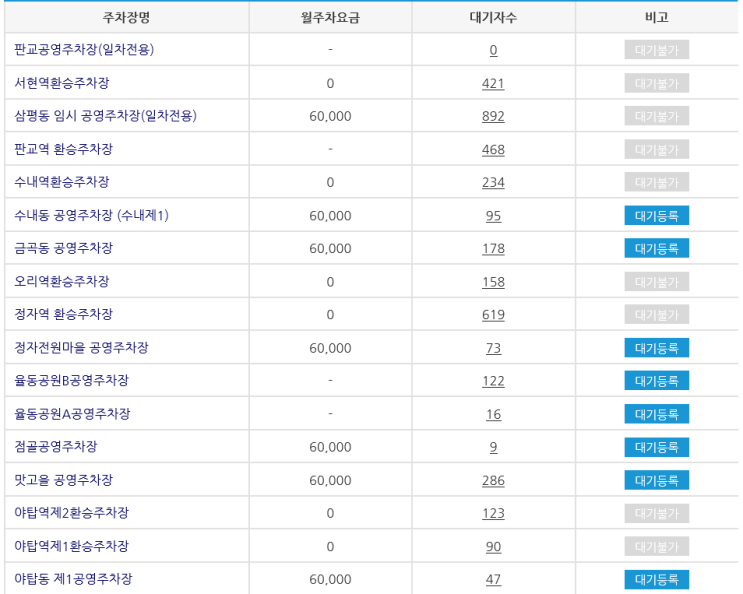Screen dimensions: 743x594
Task: Register waiting for 야탑동 제1공영주차장
Action: (656, 579)
